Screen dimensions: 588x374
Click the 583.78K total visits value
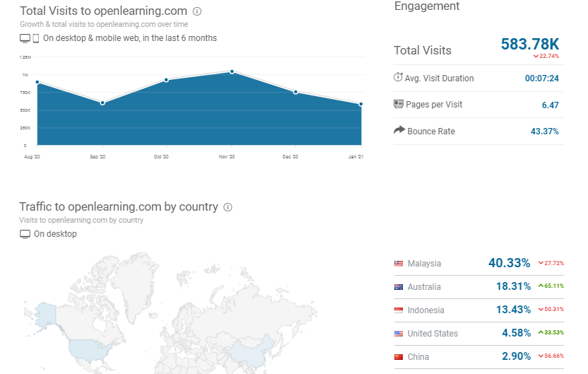530,45
